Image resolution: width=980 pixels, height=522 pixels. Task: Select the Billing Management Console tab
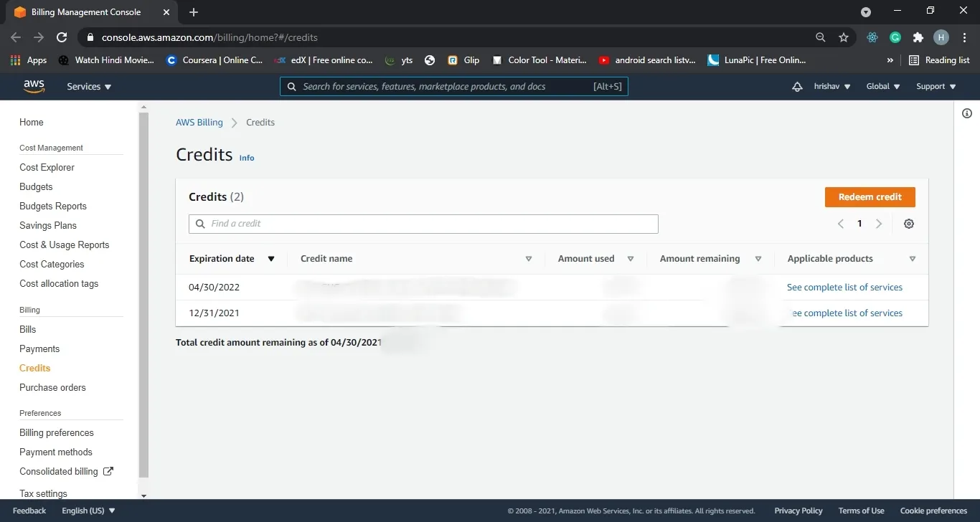[86, 11]
